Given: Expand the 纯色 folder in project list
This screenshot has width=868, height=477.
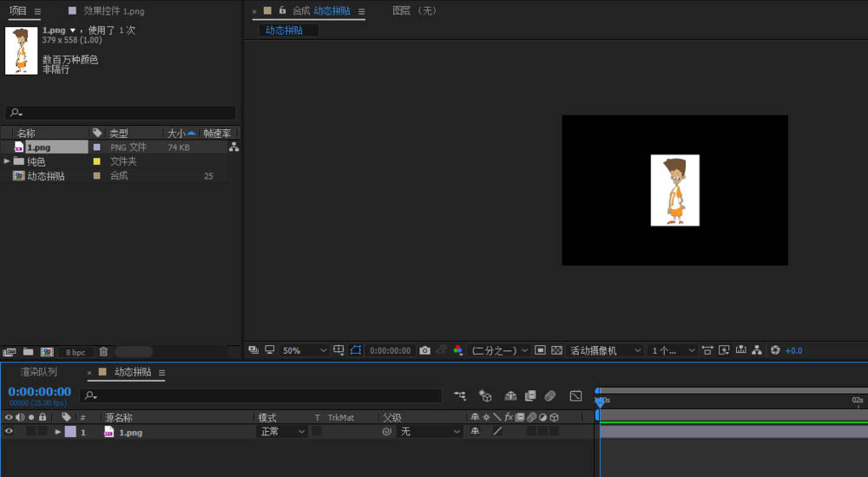Looking at the screenshot, I should (7, 161).
